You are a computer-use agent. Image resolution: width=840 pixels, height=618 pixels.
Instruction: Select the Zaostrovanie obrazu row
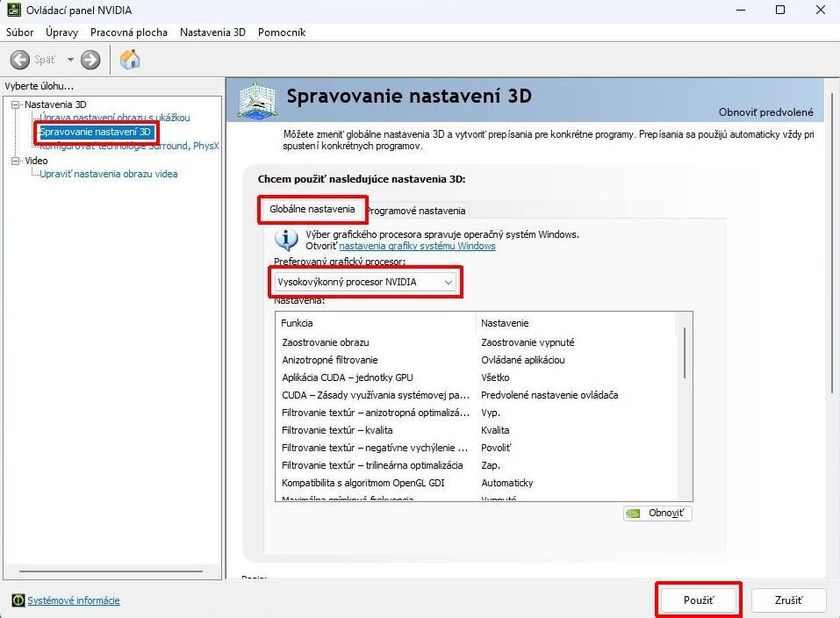476,342
